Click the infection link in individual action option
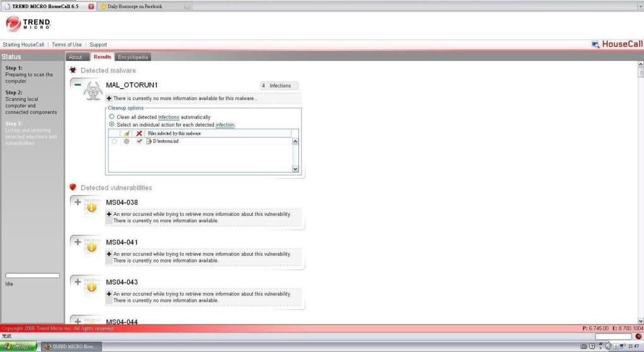This screenshot has width=644, height=352. click(x=225, y=125)
